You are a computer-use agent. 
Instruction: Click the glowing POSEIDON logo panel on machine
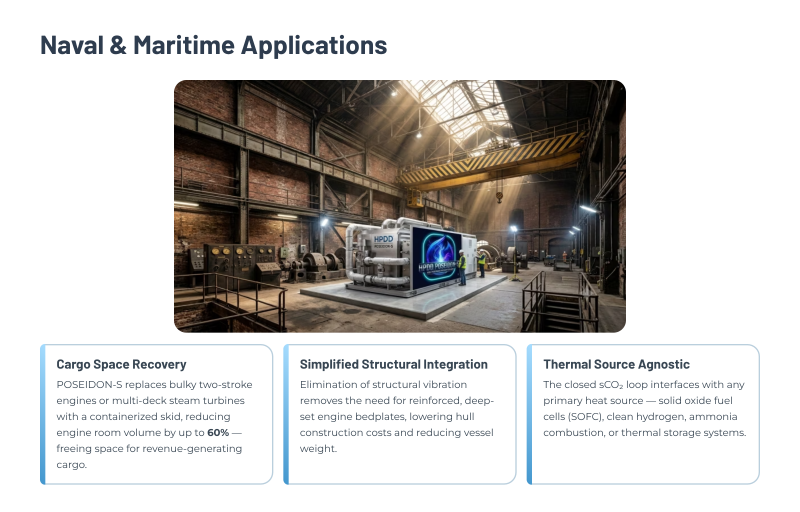pos(437,258)
